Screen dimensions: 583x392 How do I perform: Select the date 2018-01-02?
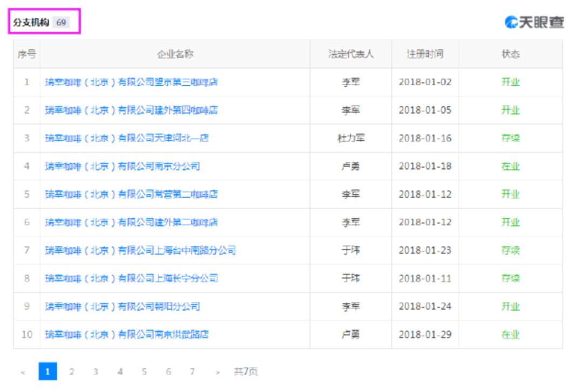(425, 82)
